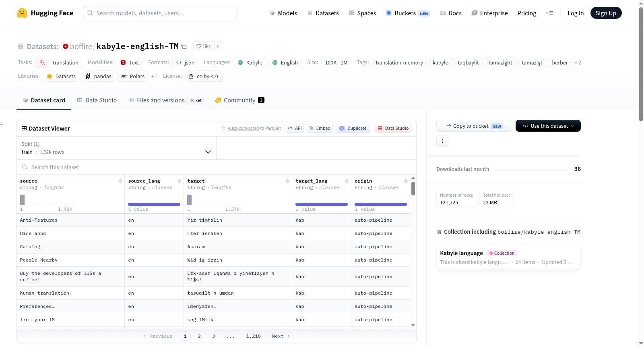Go to page 3 of the dataset
This screenshot has height=347, width=644.
tap(213, 336)
